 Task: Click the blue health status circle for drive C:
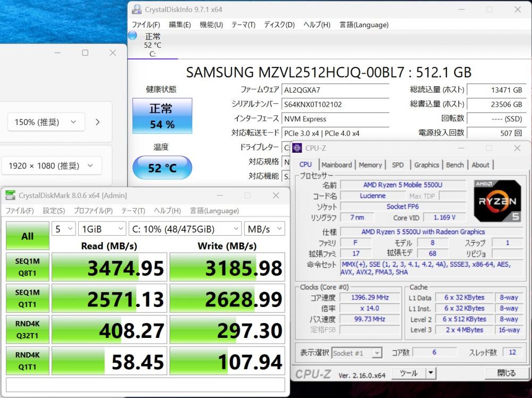click(x=132, y=36)
